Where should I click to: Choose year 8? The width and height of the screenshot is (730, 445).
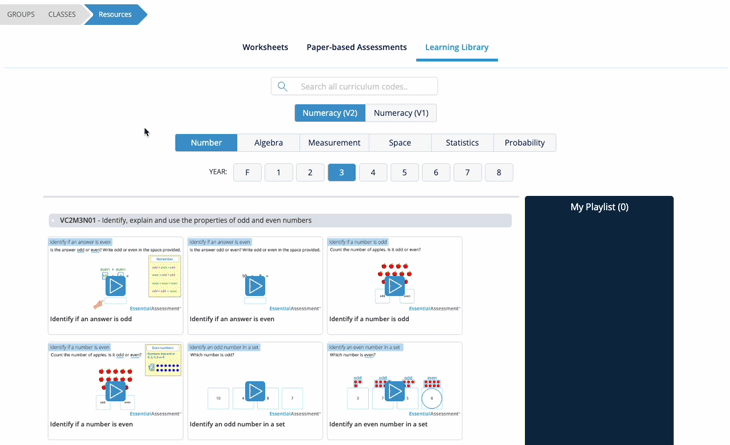pos(499,172)
